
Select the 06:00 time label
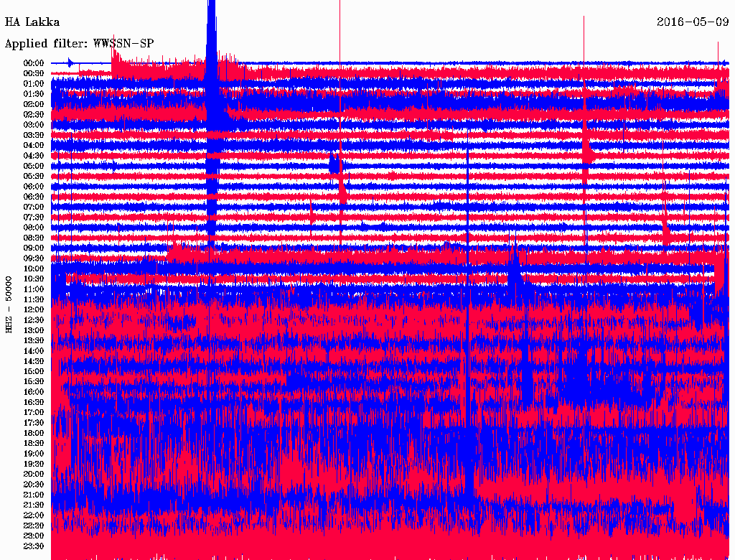click(x=34, y=187)
